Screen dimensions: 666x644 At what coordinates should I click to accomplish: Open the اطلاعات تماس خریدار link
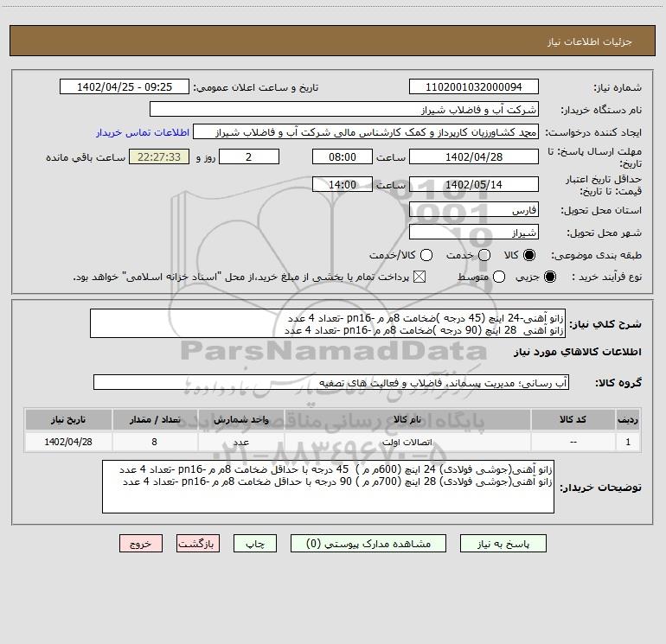(x=143, y=132)
